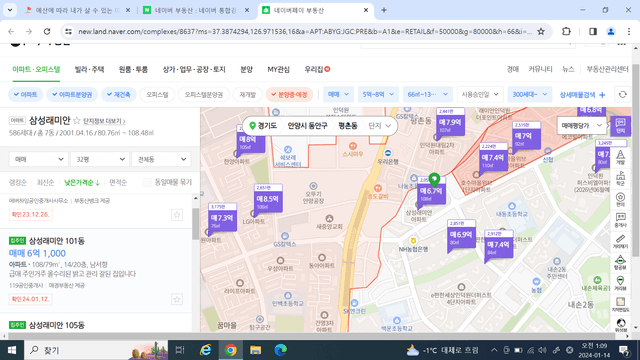Image resolution: width=640 pixels, height=360 pixels.
Task: Open the 거리재기 distance measuring tool
Action: 620,241
